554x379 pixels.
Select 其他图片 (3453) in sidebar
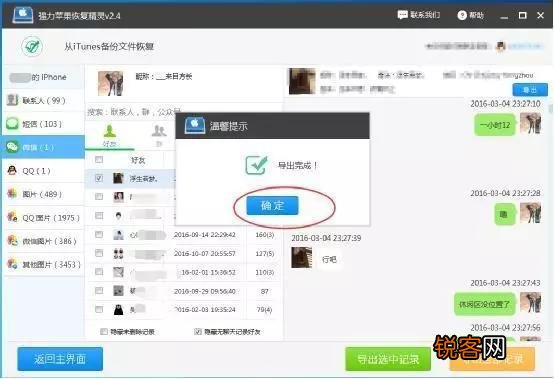coord(43,264)
